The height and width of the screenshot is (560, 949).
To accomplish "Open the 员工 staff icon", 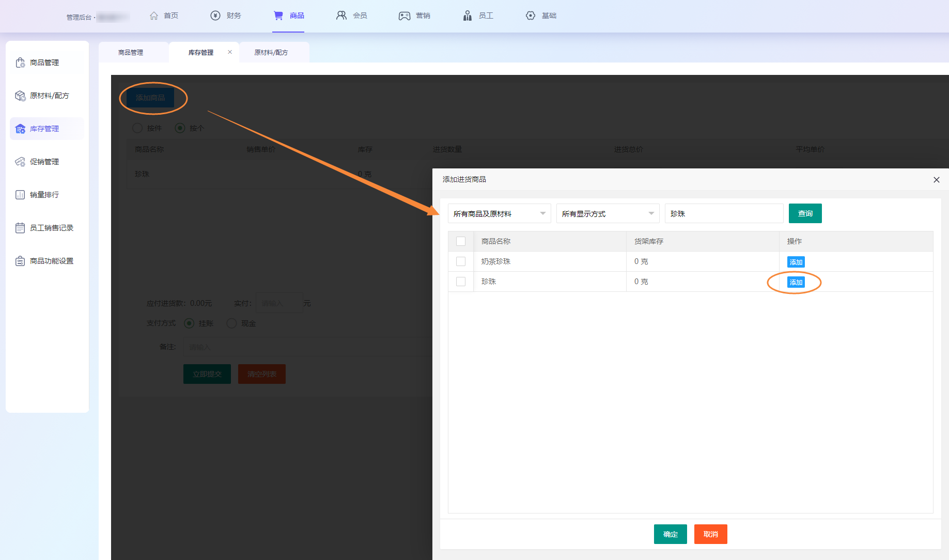I will 468,15.
